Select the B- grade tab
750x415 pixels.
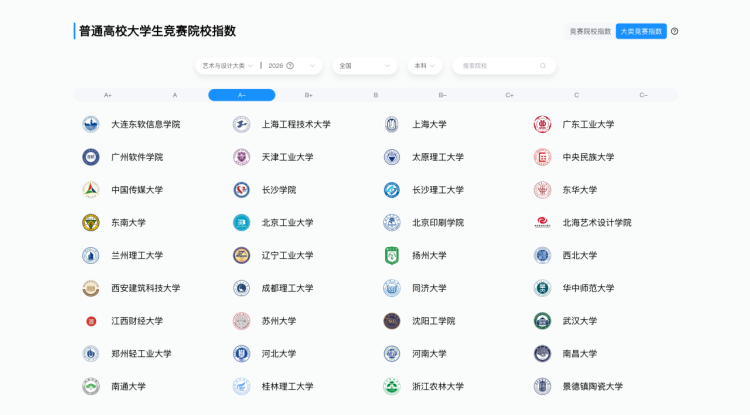tap(442, 95)
